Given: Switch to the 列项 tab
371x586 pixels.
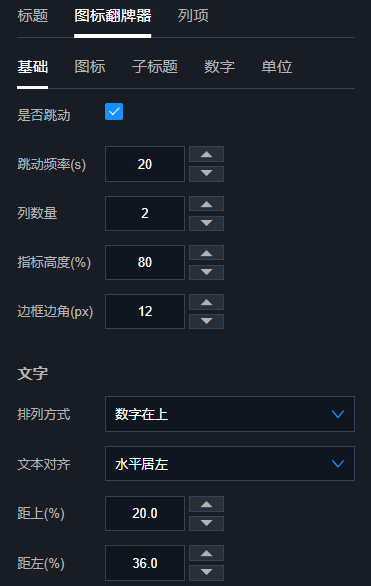Looking at the screenshot, I should pos(193,16).
